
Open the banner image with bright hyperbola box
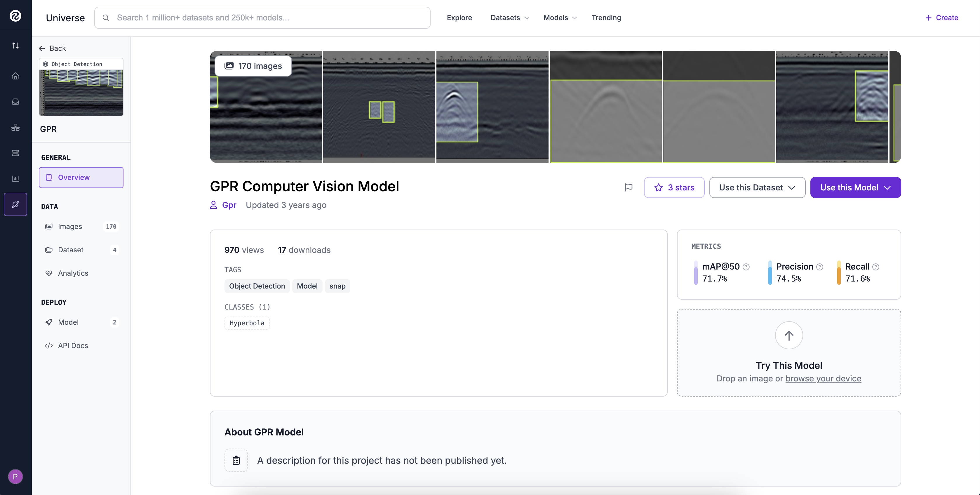[x=492, y=107]
